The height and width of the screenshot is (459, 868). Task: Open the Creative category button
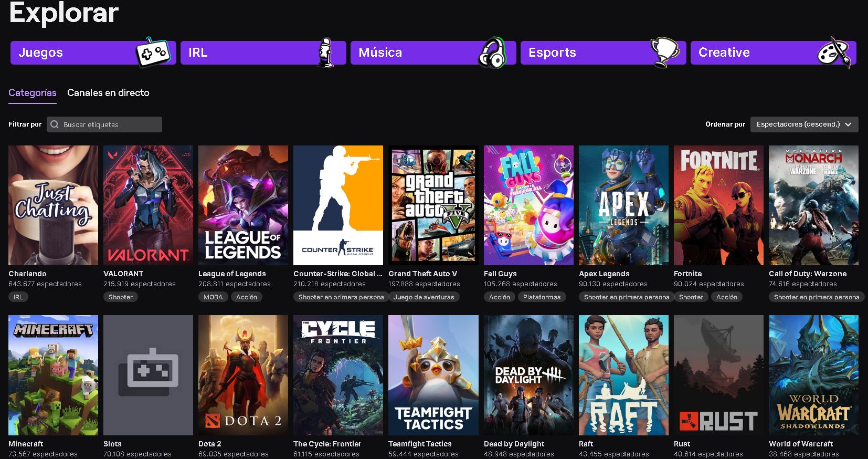tap(773, 53)
